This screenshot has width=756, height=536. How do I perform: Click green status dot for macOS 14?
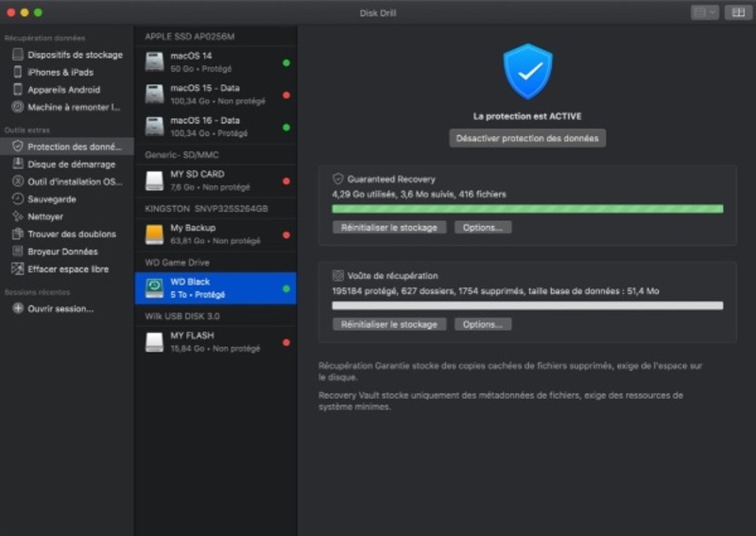tap(286, 62)
